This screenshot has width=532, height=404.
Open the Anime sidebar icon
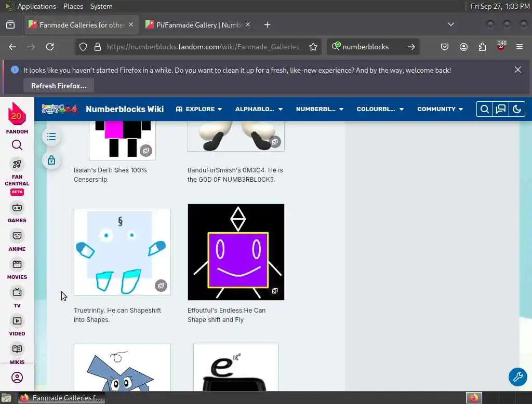click(x=17, y=236)
